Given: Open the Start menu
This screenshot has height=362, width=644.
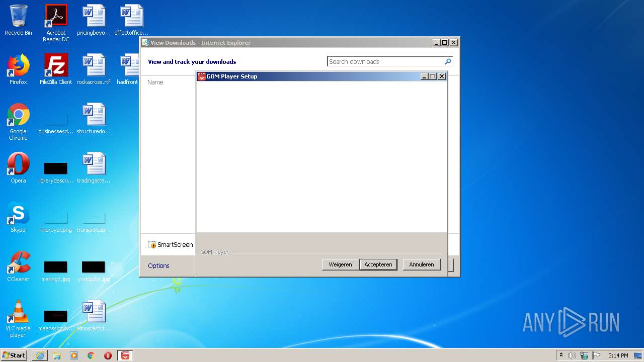Looking at the screenshot, I should [14, 355].
